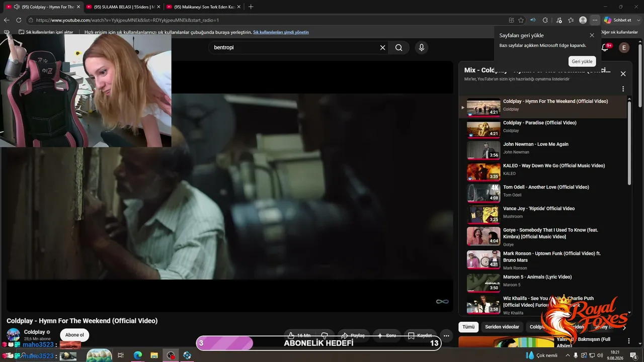Start voice search with microphone icon

pos(422,47)
